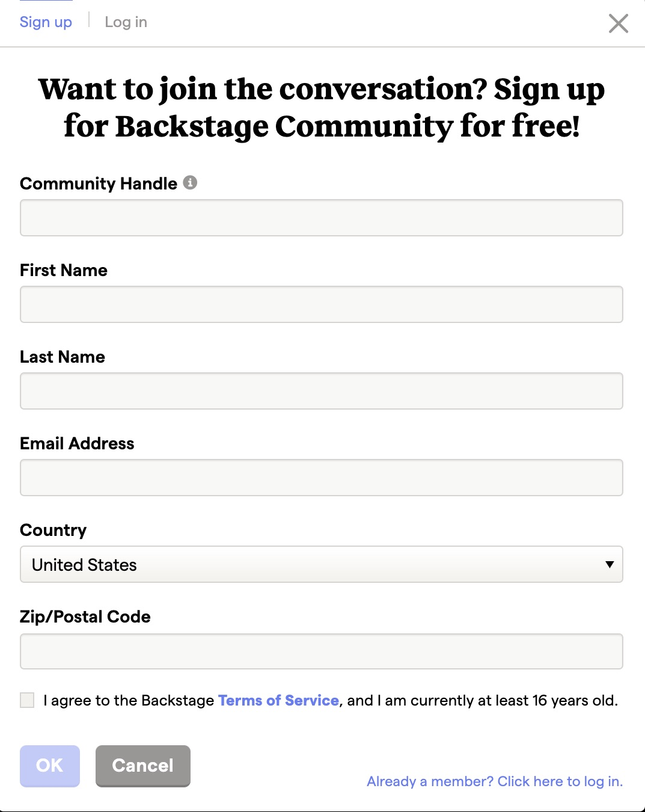645x812 pixels.
Task: Click the 'Email Address' label text
Action: [x=77, y=443]
